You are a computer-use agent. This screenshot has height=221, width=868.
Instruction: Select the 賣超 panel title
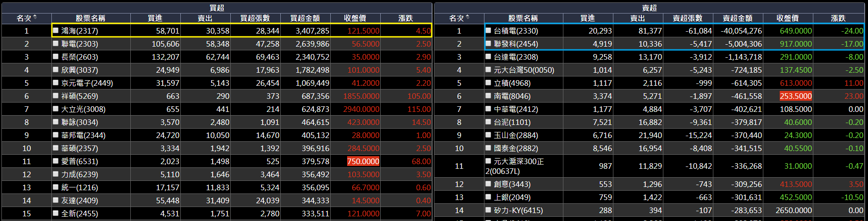coord(649,8)
